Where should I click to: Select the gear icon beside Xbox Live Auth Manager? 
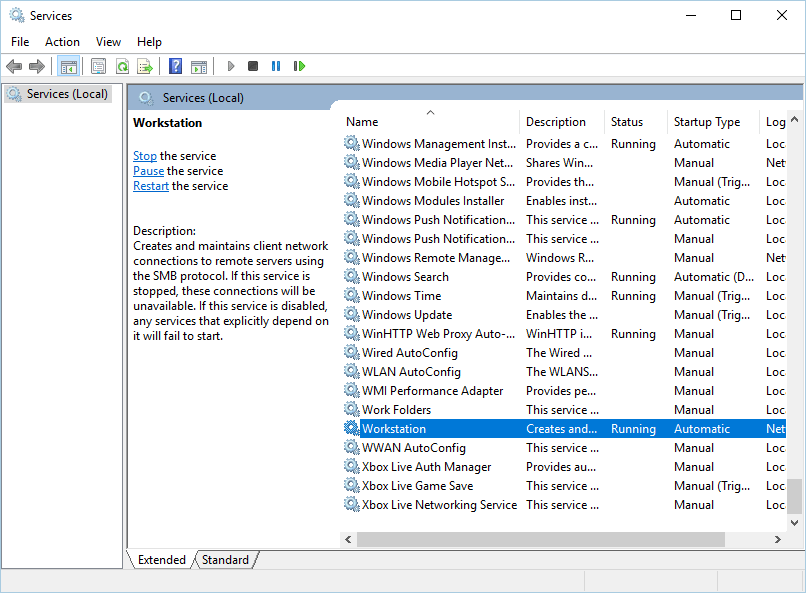point(352,467)
